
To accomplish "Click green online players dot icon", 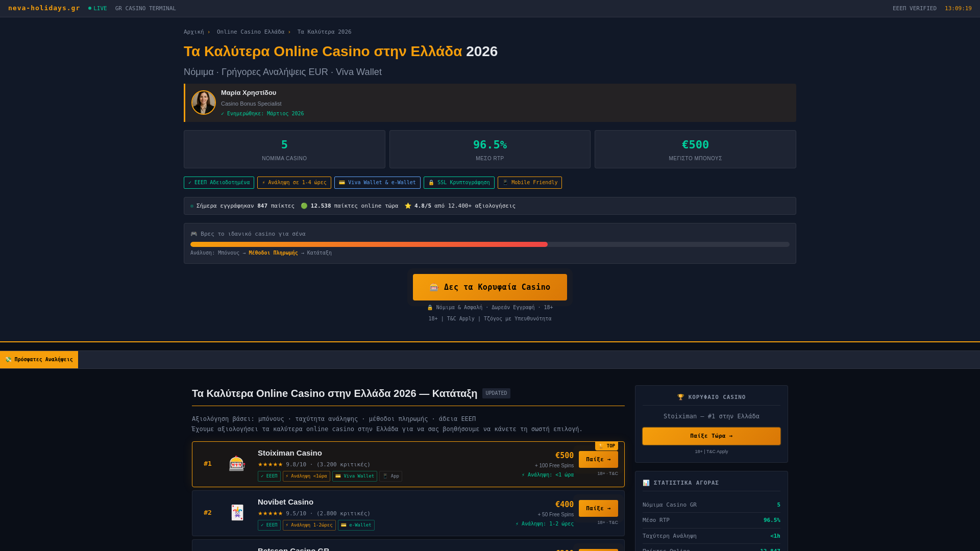I will (x=304, y=206).
